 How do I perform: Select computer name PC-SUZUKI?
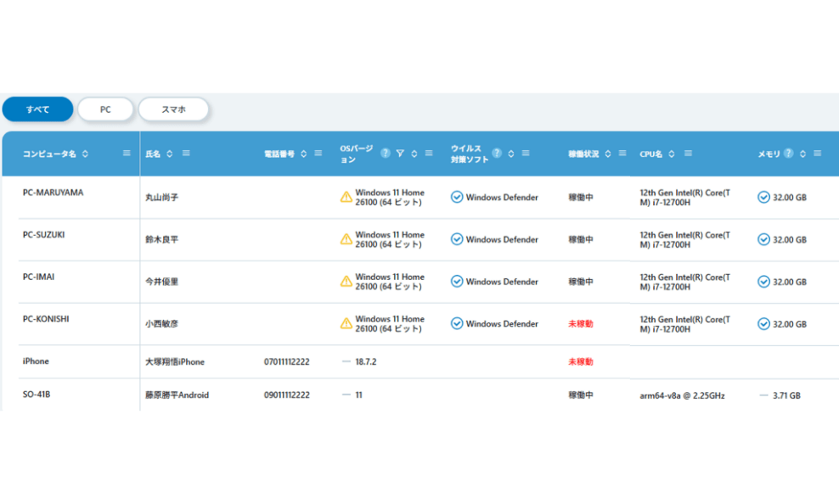click(x=44, y=235)
